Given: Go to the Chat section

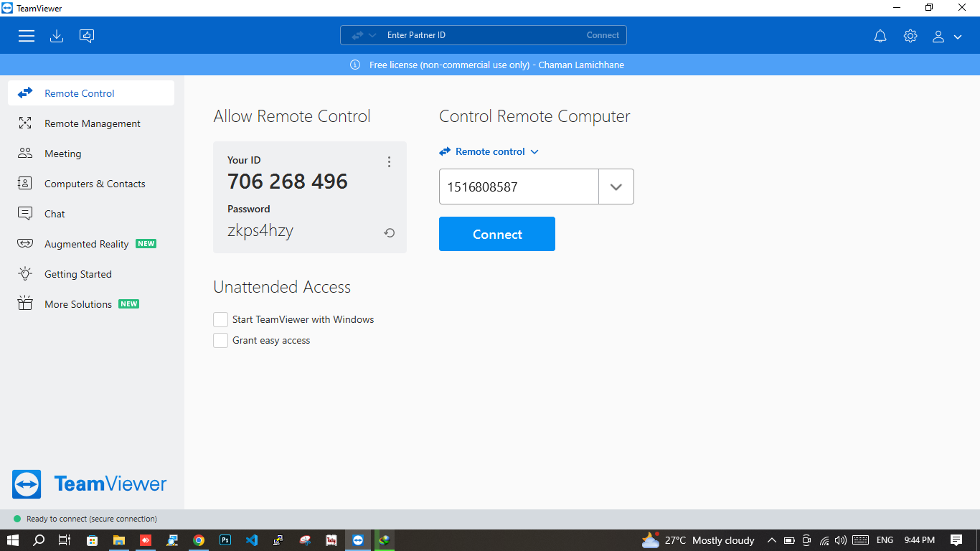Looking at the screenshot, I should tap(91, 214).
